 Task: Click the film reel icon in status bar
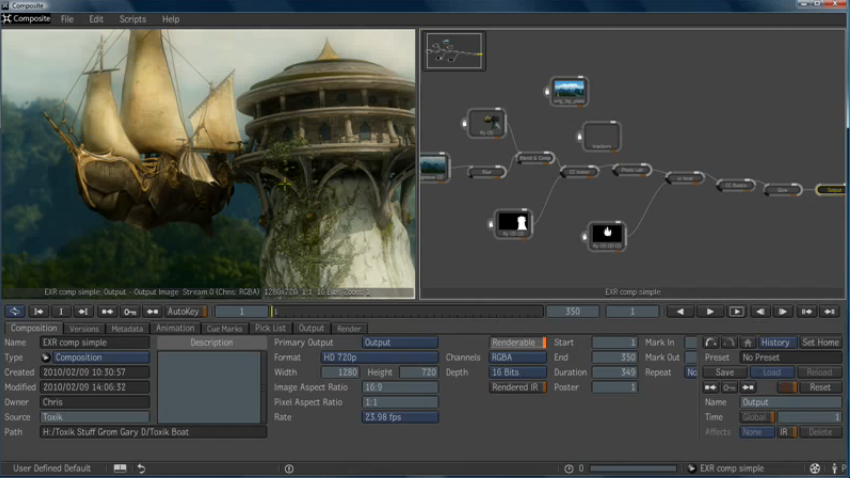pos(814,468)
